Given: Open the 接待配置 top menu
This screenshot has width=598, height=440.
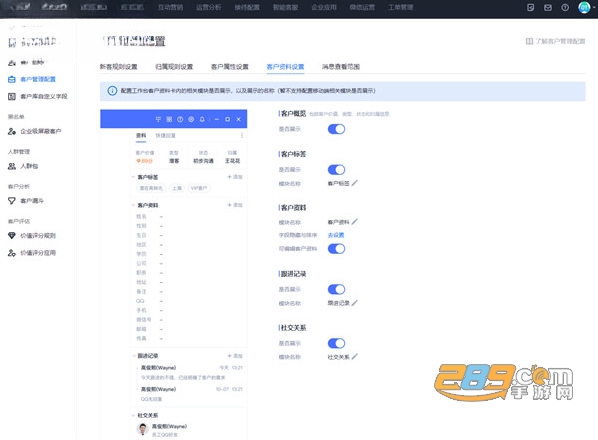Looking at the screenshot, I should click(x=247, y=7).
